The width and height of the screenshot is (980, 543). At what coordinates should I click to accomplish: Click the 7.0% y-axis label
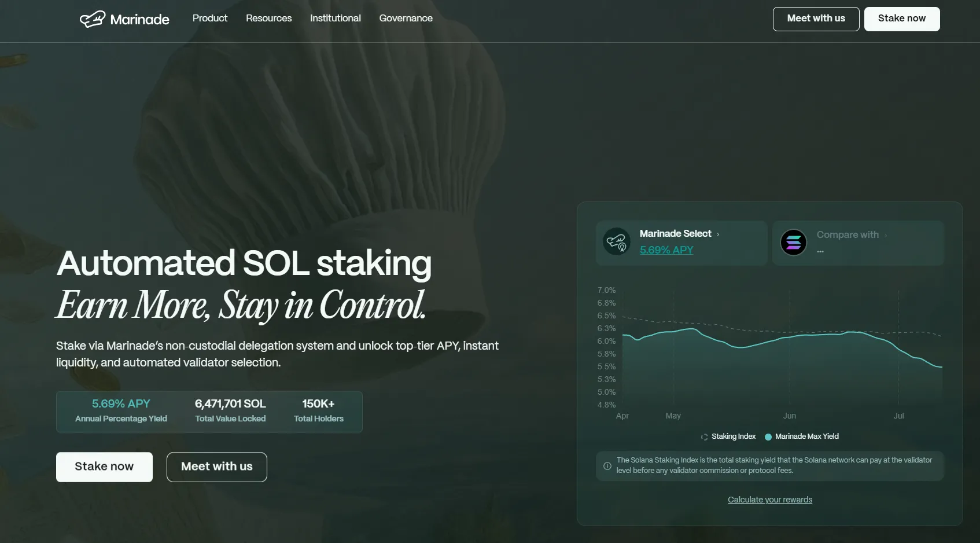click(606, 290)
